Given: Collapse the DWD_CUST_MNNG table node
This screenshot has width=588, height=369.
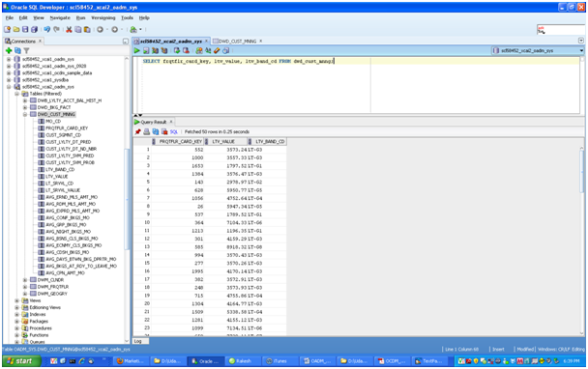Looking at the screenshot, I should (25, 114).
